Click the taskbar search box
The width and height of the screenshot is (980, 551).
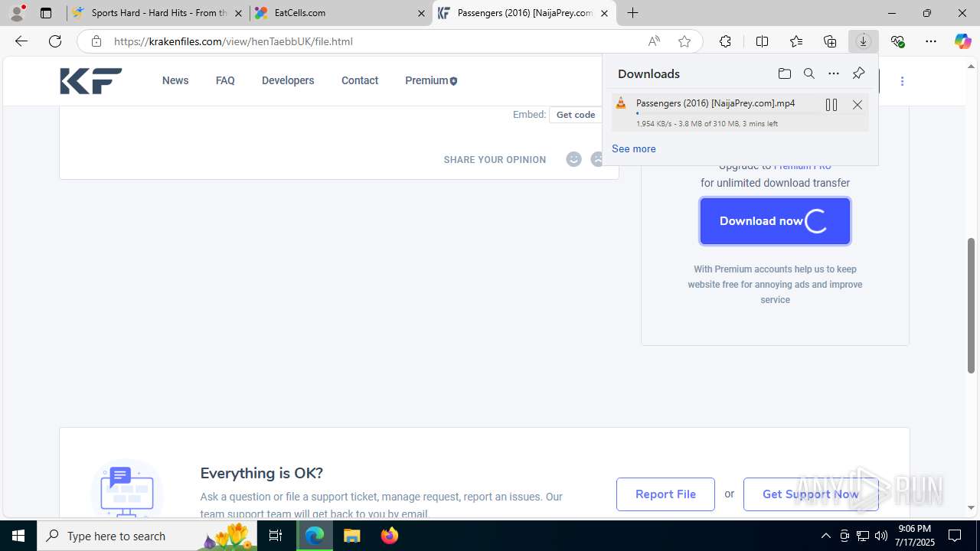(147, 536)
